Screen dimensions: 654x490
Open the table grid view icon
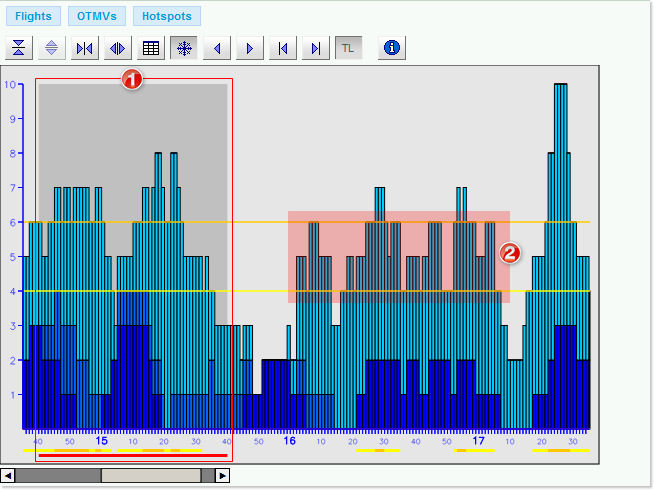coord(151,48)
